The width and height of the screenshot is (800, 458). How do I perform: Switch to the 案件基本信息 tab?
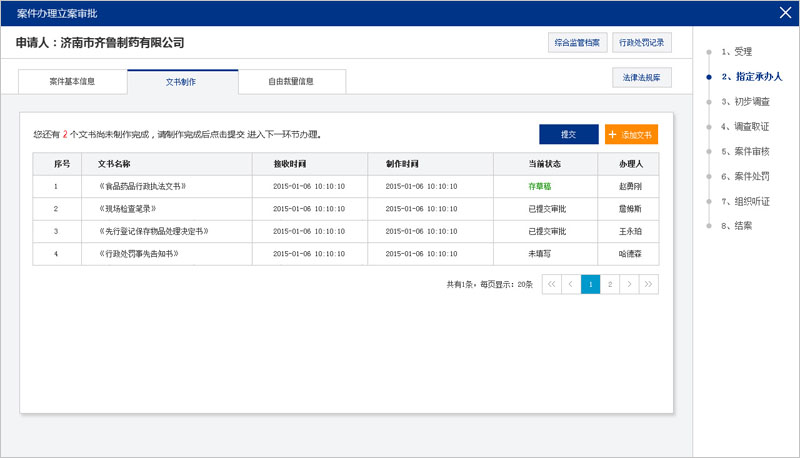click(x=72, y=82)
